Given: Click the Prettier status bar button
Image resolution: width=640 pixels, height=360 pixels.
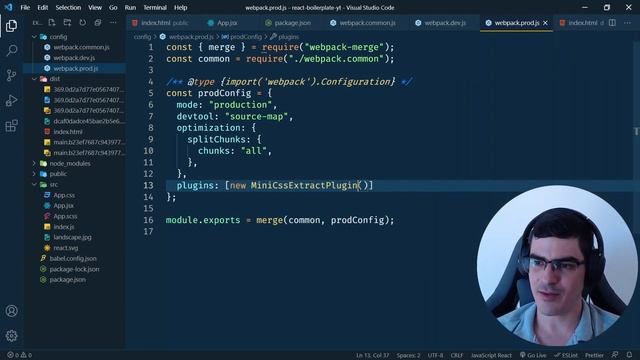Looking at the screenshot, I should point(594,355).
